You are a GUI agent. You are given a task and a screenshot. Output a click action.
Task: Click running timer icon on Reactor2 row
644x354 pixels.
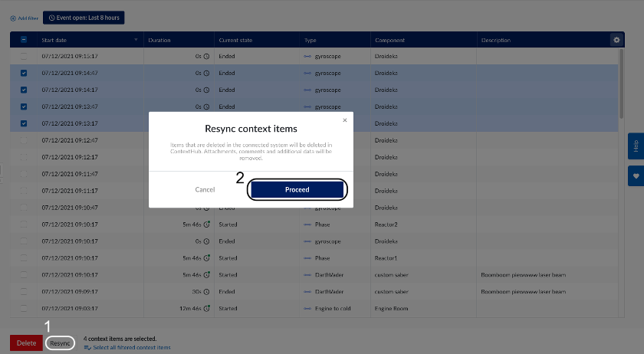coord(206,225)
